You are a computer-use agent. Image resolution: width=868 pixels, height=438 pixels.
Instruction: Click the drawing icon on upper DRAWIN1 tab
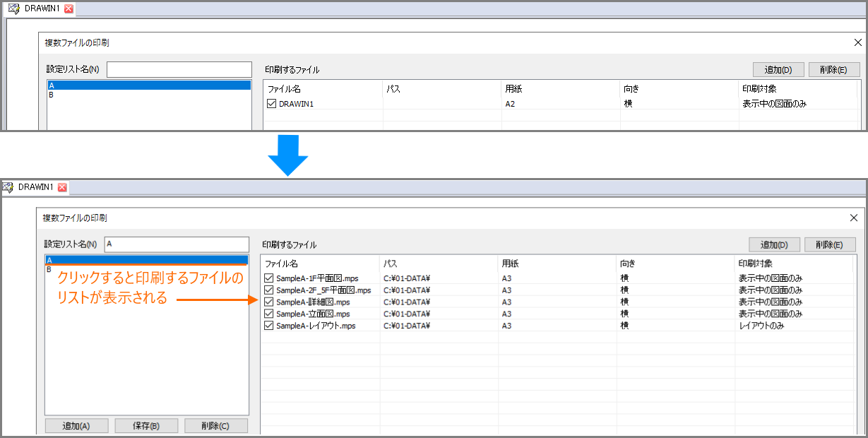13,9
